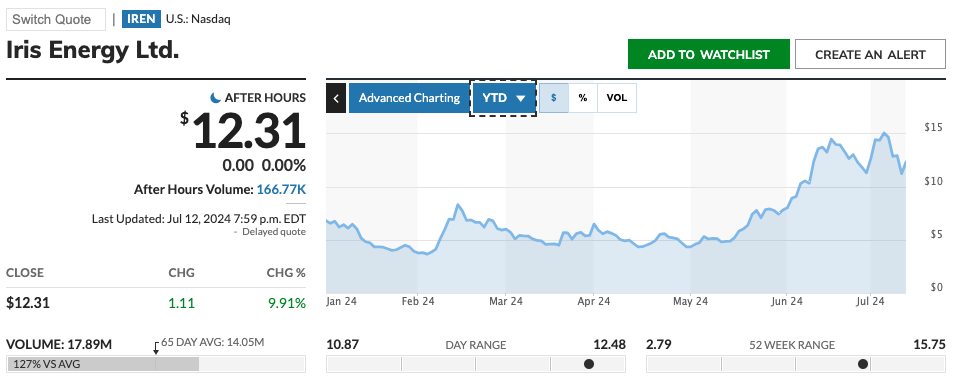The height and width of the screenshot is (385, 959).
Task: Collapse chart using left chevron icon
Action: (x=336, y=98)
